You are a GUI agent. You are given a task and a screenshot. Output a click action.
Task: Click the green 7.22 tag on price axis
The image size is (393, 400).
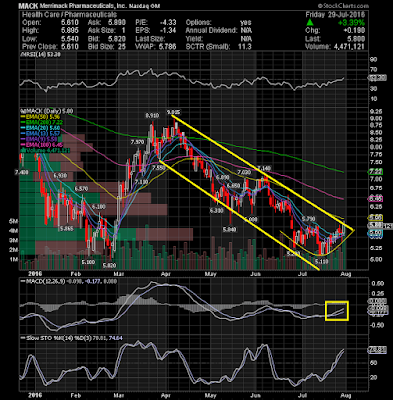[x=375, y=171]
